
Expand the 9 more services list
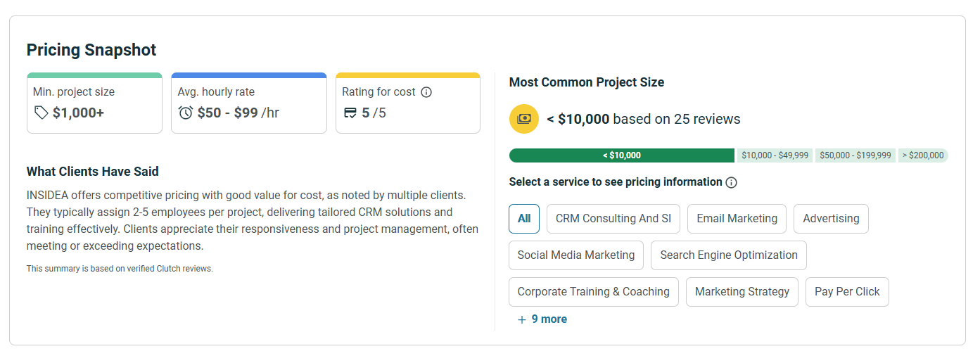549,319
